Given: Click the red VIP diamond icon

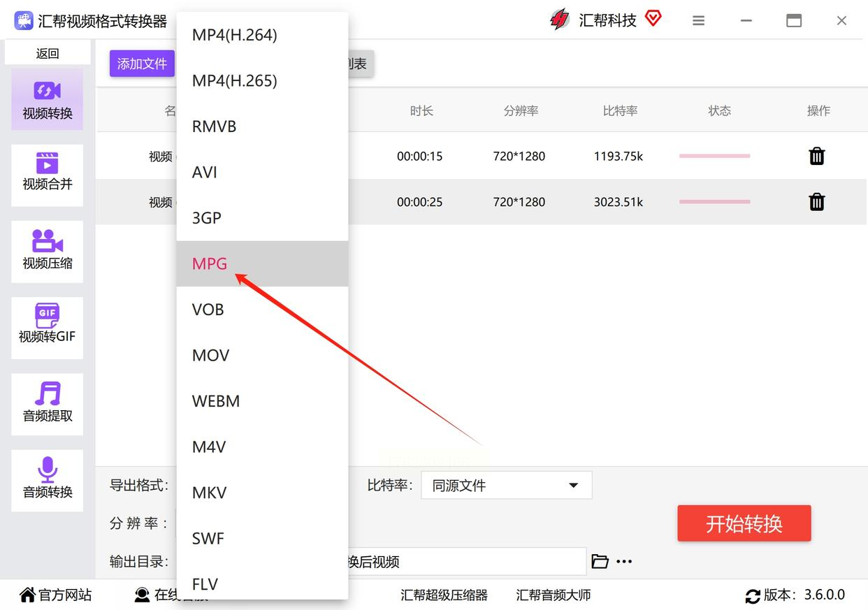Looking at the screenshot, I should 653,19.
